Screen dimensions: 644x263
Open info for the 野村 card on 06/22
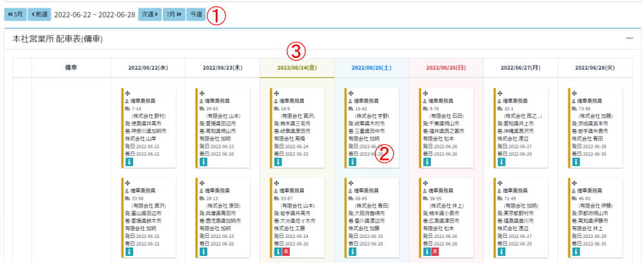coord(129,162)
